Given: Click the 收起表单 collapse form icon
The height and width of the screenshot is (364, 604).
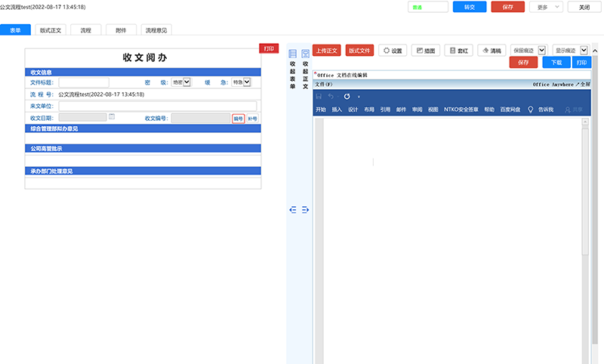Looking at the screenshot, I should [293, 54].
